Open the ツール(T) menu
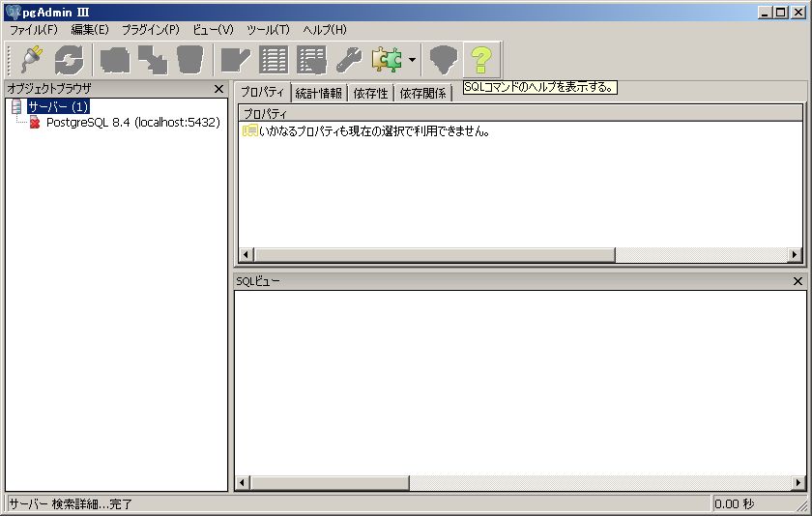Image resolution: width=812 pixels, height=516 pixels. click(269, 30)
